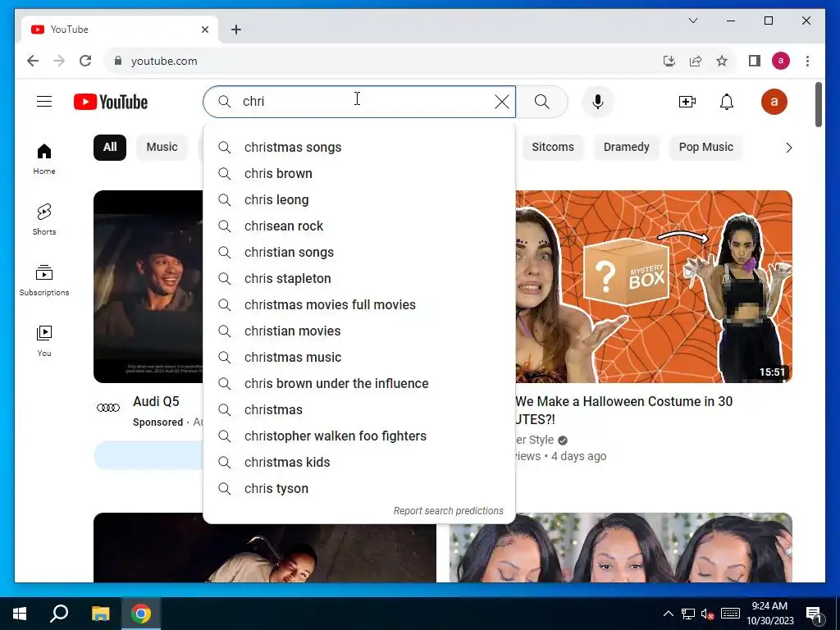Image resolution: width=840 pixels, height=630 pixels.
Task: Choose suggestion "chris leong"
Action: point(359,200)
